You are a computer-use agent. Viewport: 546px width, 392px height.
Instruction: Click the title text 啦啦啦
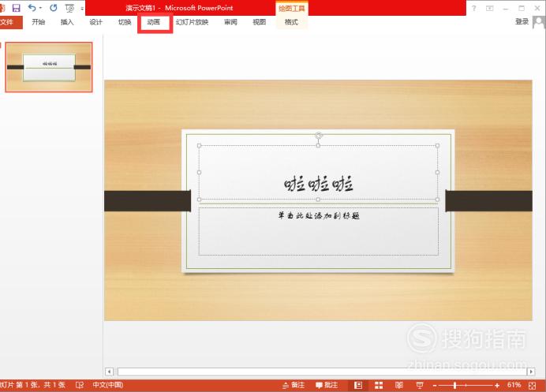(318, 184)
